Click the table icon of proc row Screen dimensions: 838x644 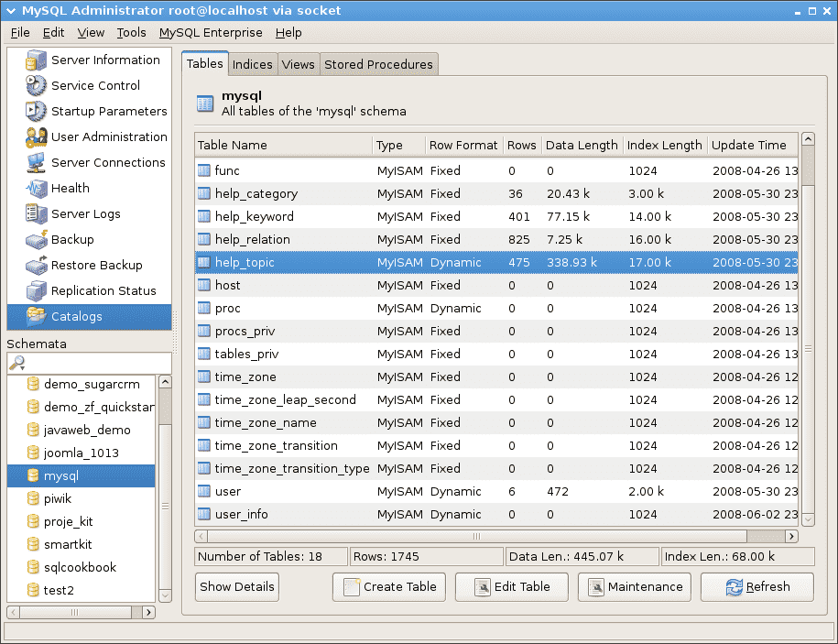click(204, 308)
